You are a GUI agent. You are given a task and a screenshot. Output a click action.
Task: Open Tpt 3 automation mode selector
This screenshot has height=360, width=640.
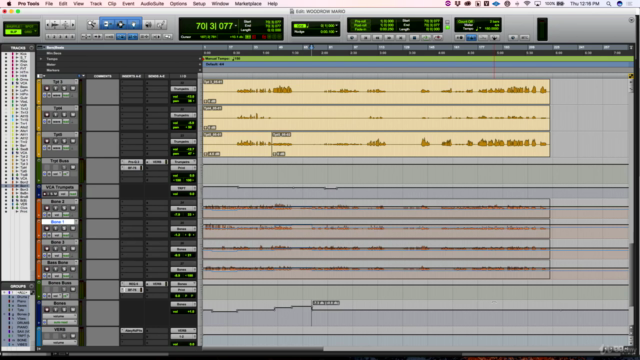point(66,95)
